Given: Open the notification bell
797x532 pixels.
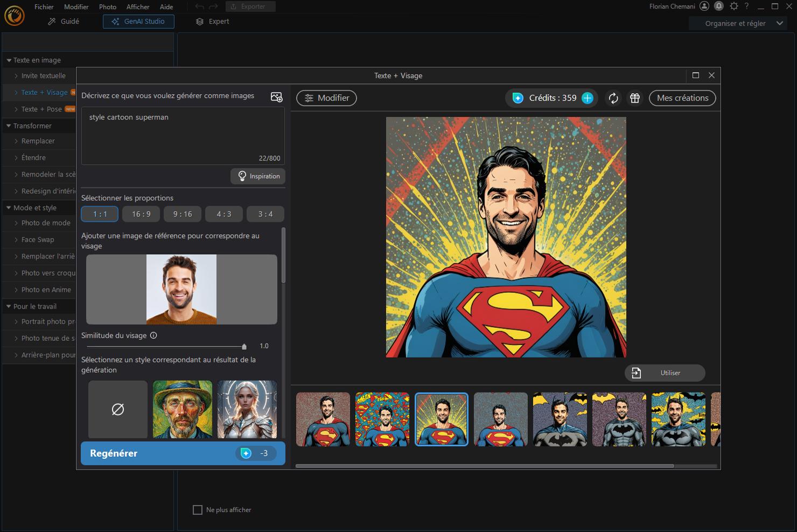Looking at the screenshot, I should click(718, 6).
